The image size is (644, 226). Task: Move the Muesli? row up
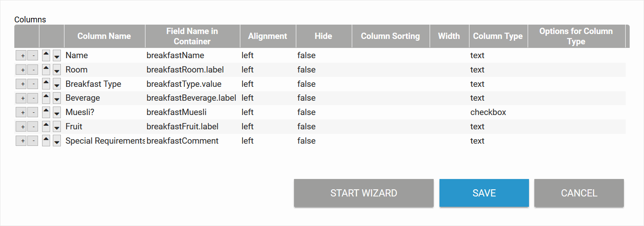46,112
